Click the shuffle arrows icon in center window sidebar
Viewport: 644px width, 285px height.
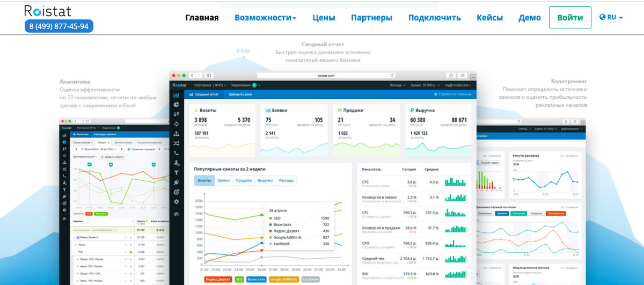tap(176, 143)
